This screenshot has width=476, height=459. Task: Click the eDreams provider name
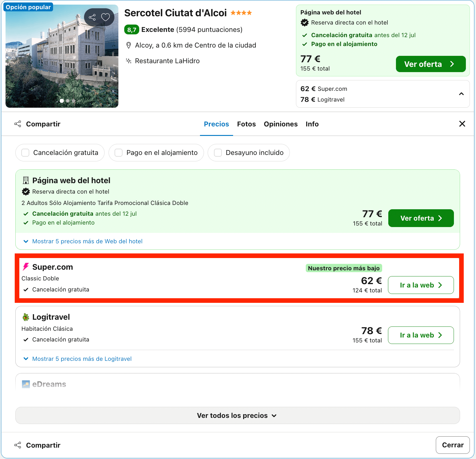tap(49, 384)
